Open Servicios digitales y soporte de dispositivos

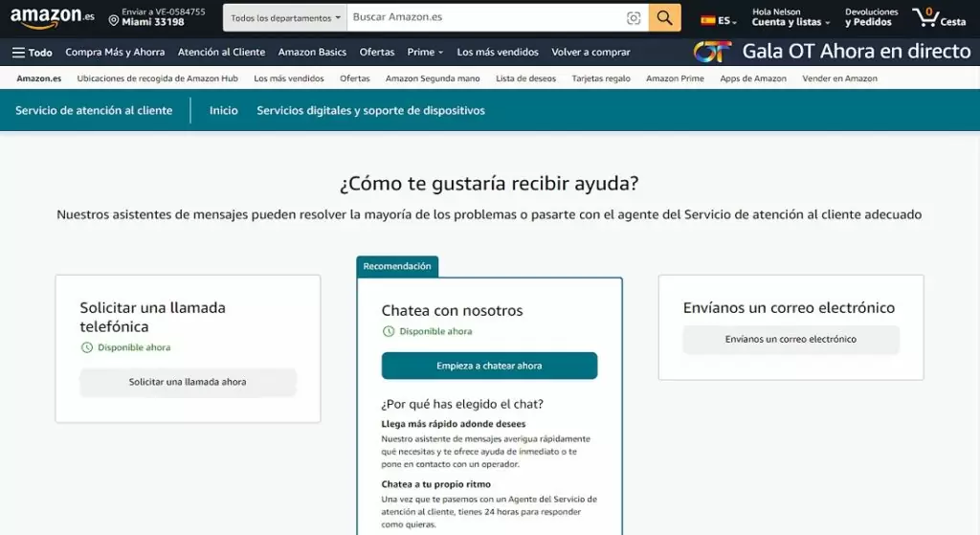pos(370,111)
